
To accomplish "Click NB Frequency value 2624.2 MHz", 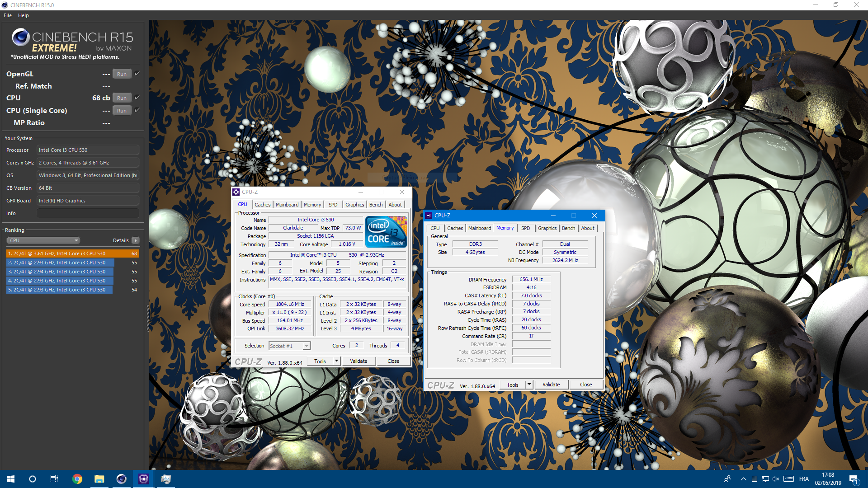I will [x=565, y=260].
